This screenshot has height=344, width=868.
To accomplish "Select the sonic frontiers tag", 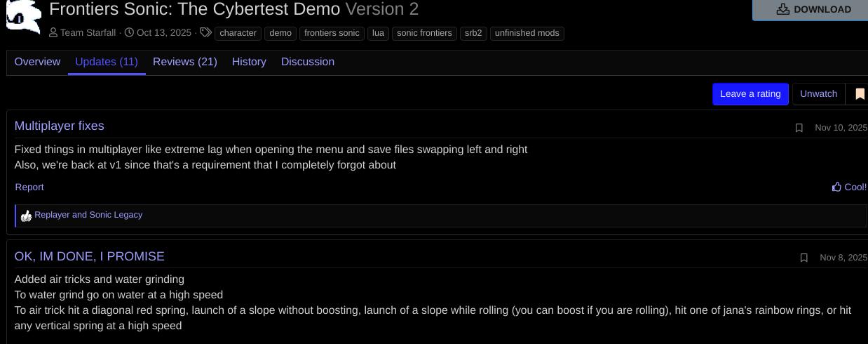I will click(x=425, y=33).
